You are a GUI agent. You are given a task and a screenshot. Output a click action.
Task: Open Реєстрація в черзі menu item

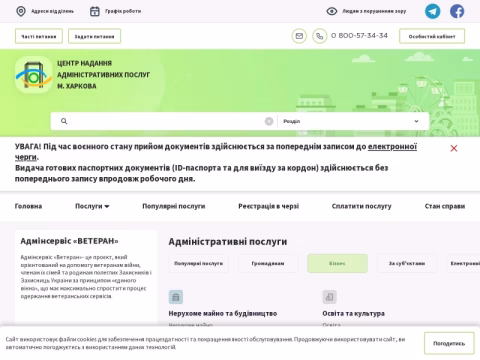(x=268, y=206)
